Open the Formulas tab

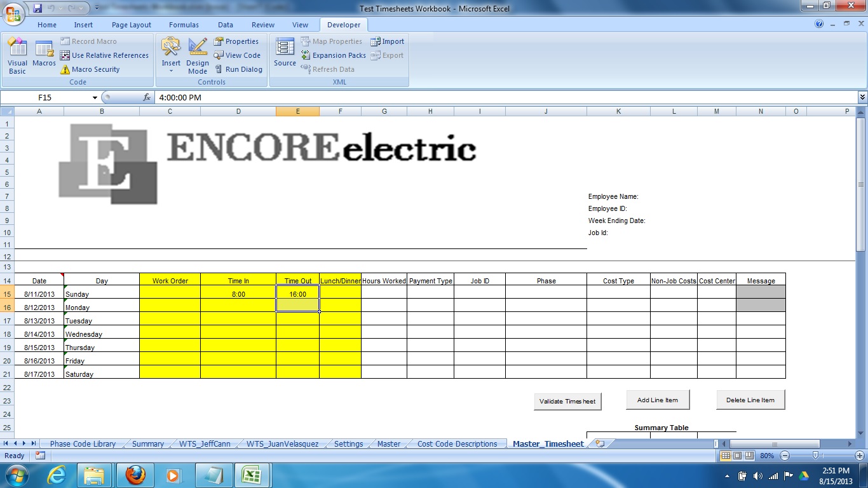point(184,25)
